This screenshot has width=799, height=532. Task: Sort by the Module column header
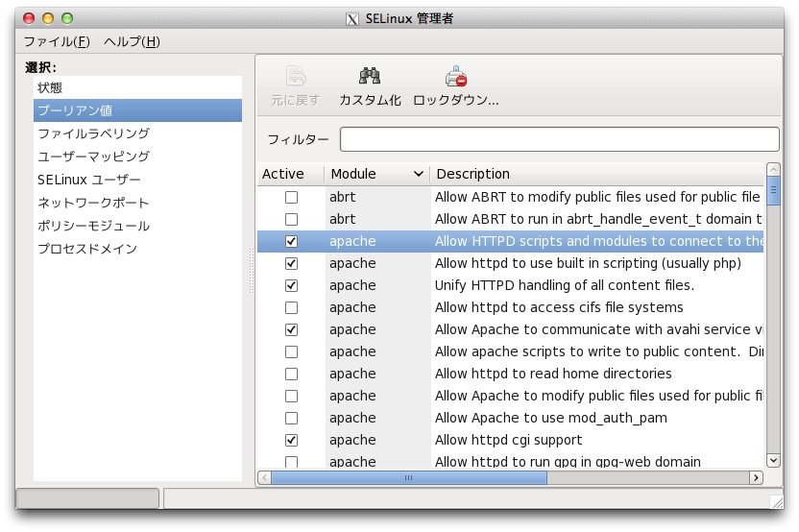point(377,174)
